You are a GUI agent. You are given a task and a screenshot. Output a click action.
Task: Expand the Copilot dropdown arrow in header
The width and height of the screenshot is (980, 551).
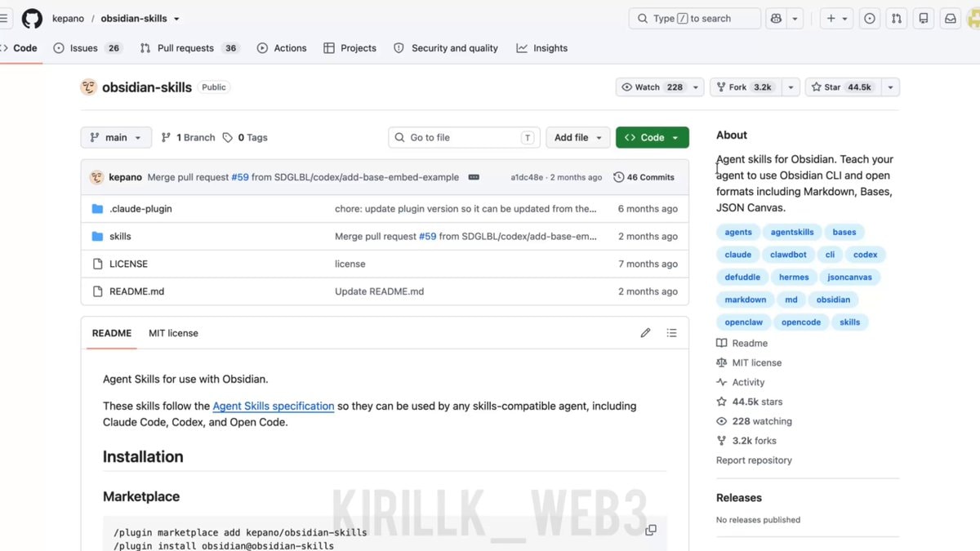(x=795, y=18)
